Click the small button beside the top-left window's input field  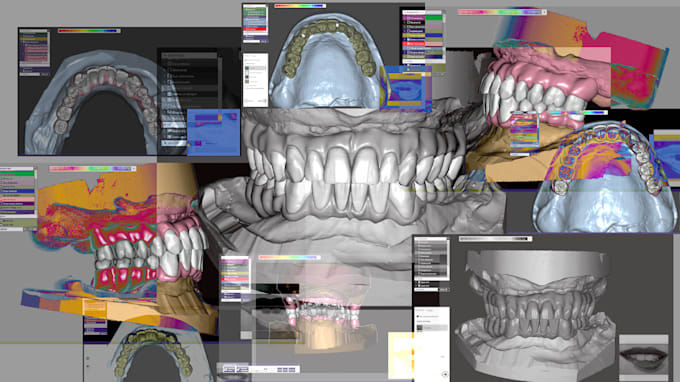(45, 74)
